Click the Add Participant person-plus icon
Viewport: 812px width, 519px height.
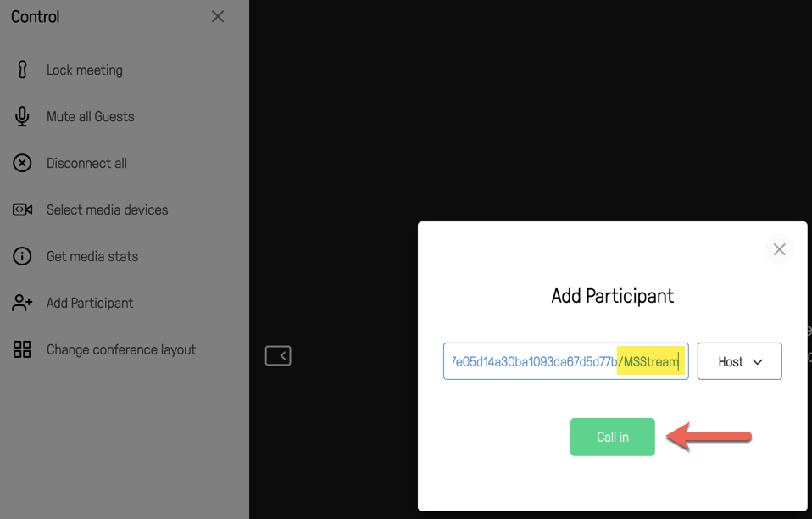(22, 303)
